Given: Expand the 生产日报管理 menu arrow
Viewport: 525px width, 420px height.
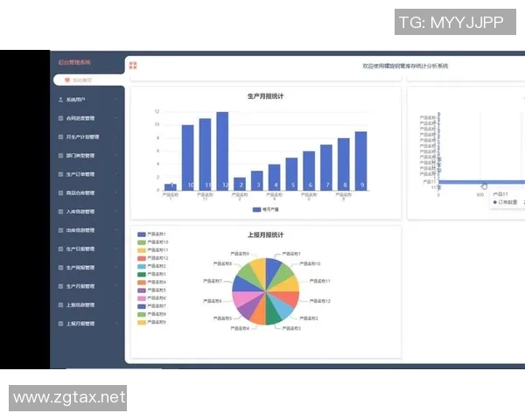Looking at the screenshot, I should tap(115, 248).
